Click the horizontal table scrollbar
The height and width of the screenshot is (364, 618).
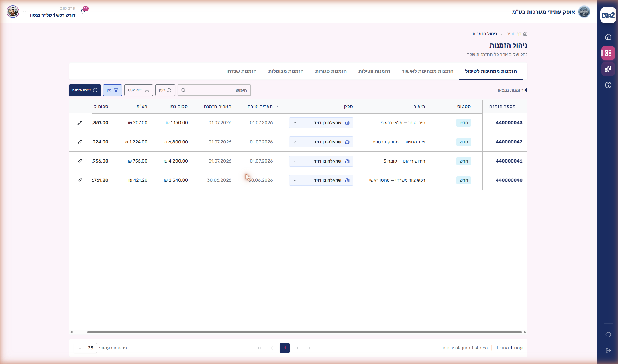(x=304, y=332)
